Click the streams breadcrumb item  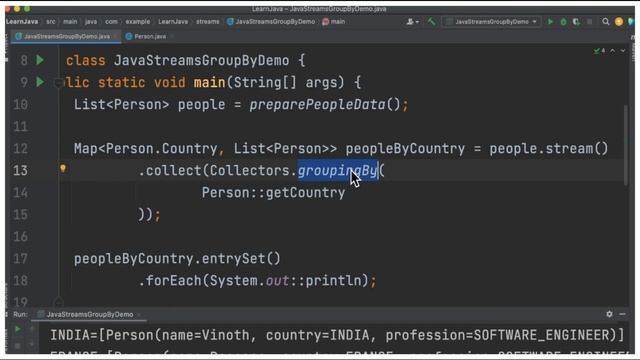coord(207,22)
